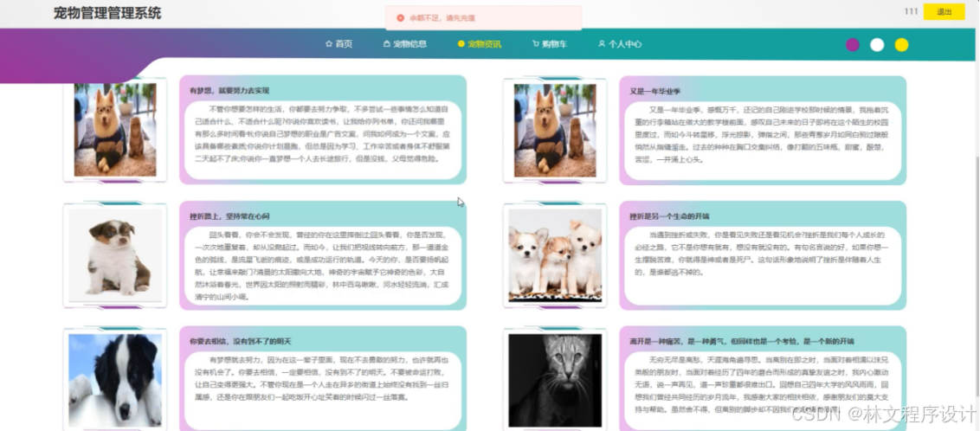980x431 pixels.
Task: Click the paragraph starting 回头看看，你会不会发现
Action: pyautogui.click(x=323, y=265)
